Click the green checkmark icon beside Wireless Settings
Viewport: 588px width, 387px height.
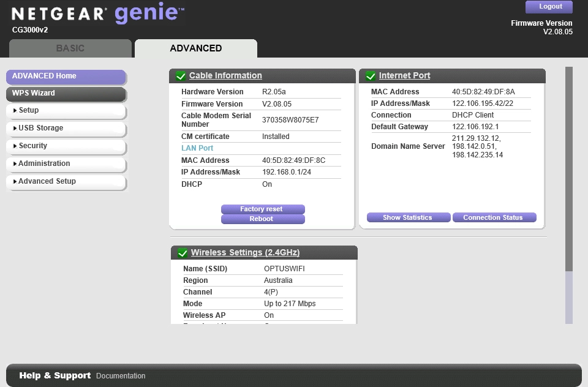[183, 253]
